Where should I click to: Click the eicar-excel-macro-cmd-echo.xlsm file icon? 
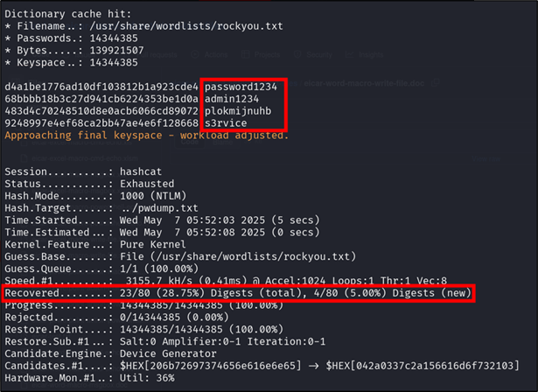[24, 158]
